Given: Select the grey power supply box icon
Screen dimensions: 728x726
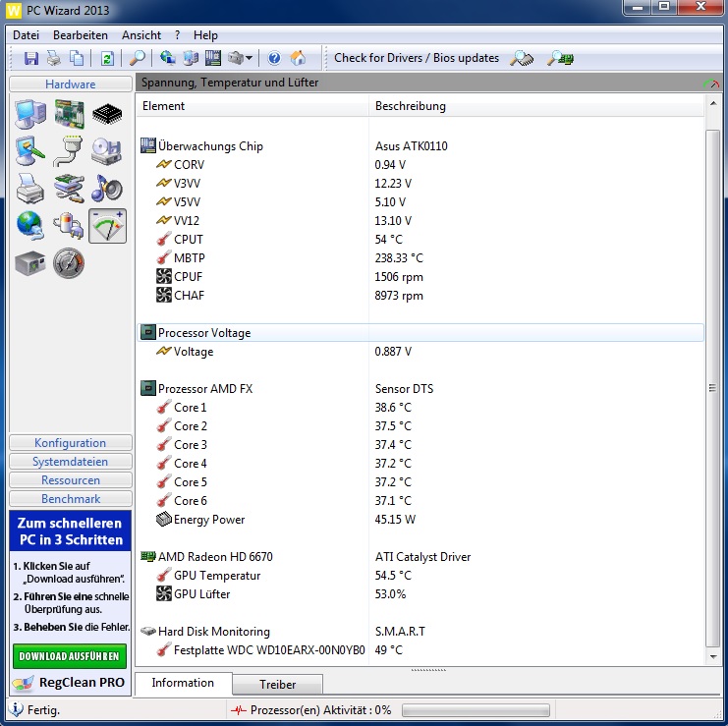Looking at the screenshot, I should (x=30, y=262).
